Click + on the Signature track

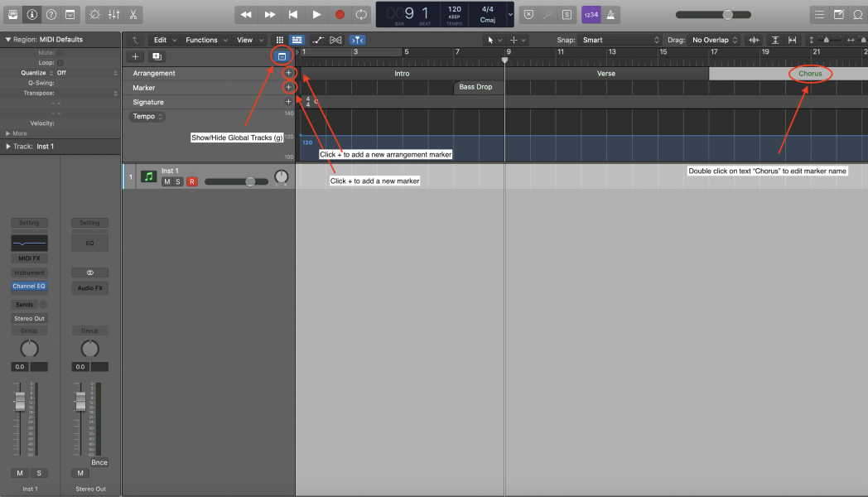click(288, 101)
